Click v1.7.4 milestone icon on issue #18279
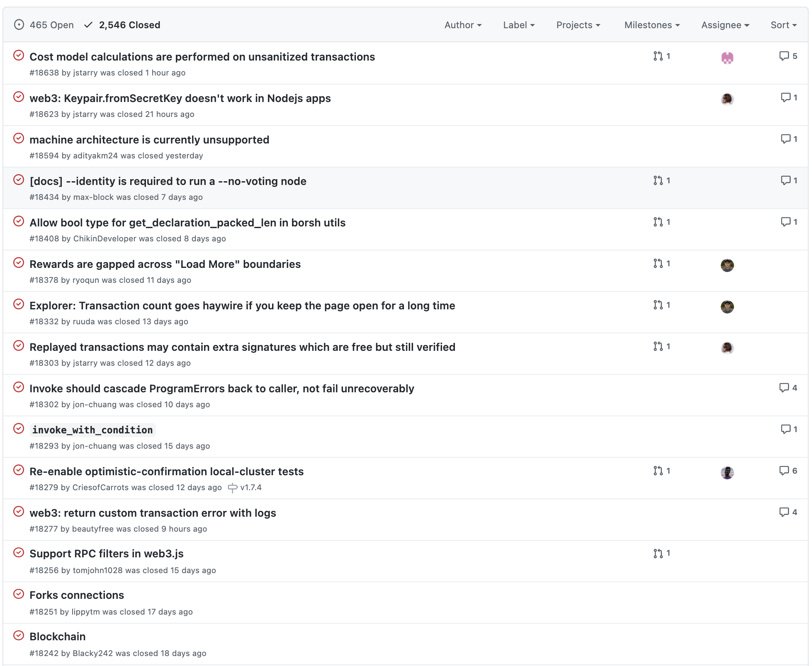This screenshot has width=812, height=666. click(233, 488)
